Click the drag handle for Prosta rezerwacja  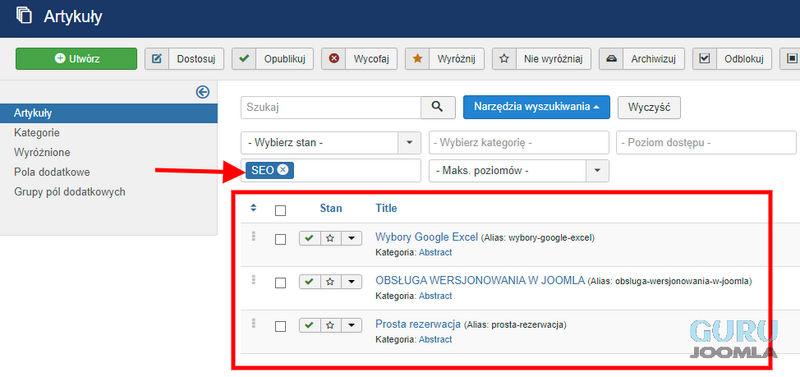254,323
